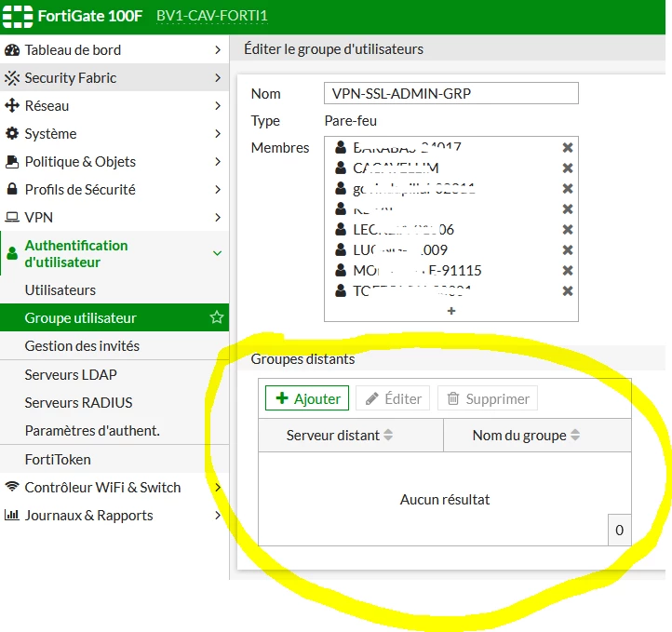Remove the member ending in 91115
This screenshot has height=632, width=672.
[x=568, y=270]
